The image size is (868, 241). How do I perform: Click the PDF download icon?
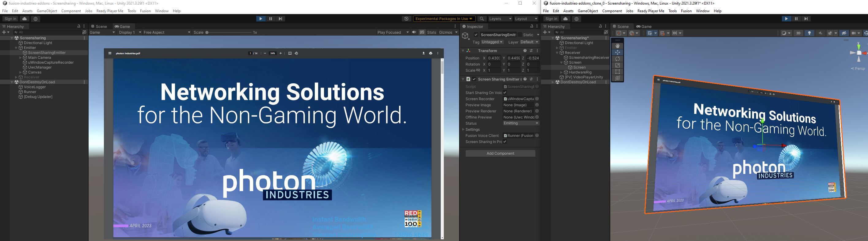coord(424,53)
